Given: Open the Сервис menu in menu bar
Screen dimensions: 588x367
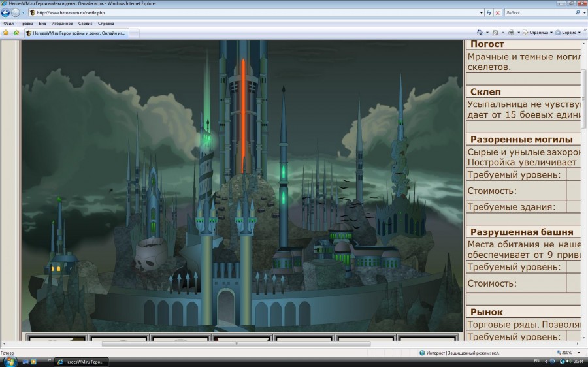Looking at the screenshot, I should pos(85,24).
